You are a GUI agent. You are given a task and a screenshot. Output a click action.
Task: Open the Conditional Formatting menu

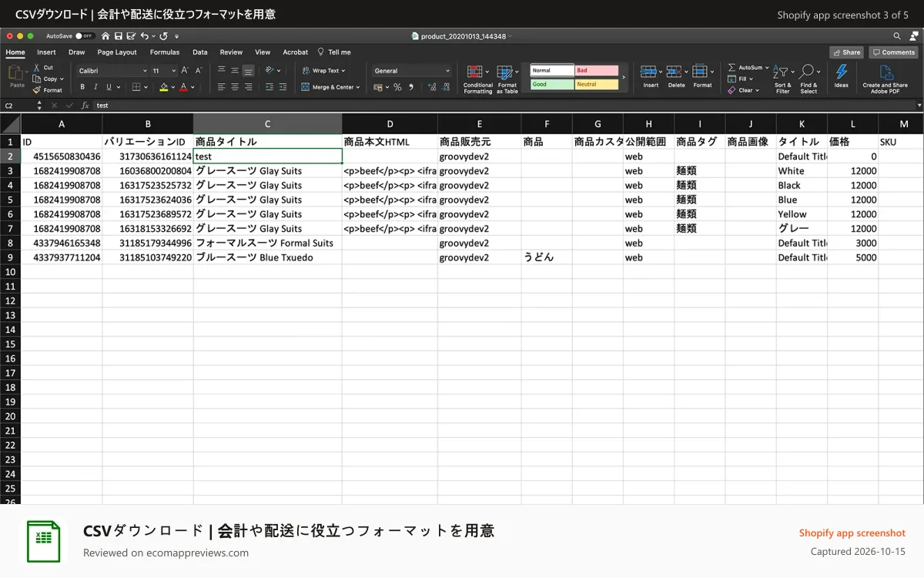pyautogui.click(x=478, y=79)
